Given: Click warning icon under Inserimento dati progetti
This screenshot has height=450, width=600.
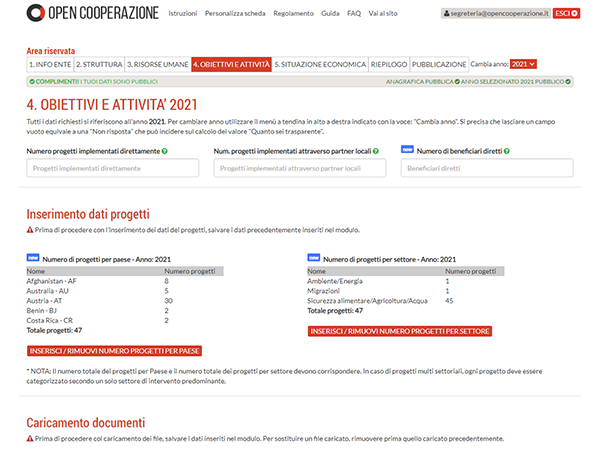Looking at the screenshot, I should [30, 230].
